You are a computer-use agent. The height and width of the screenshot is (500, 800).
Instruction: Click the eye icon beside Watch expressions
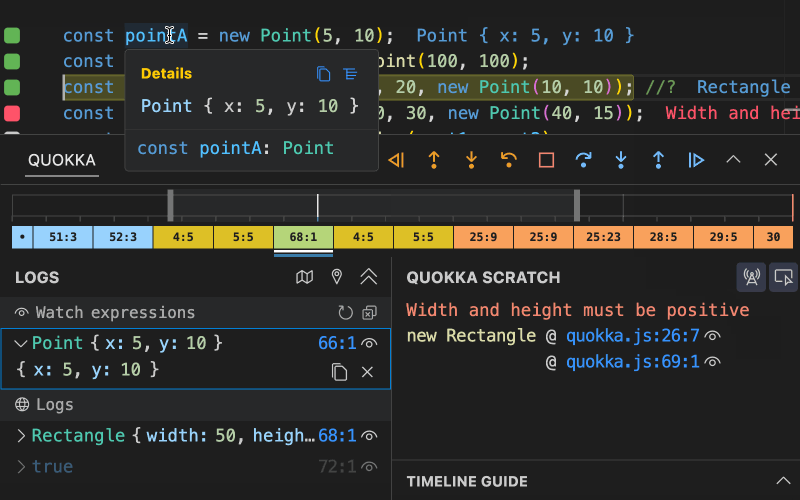(21, 312)
